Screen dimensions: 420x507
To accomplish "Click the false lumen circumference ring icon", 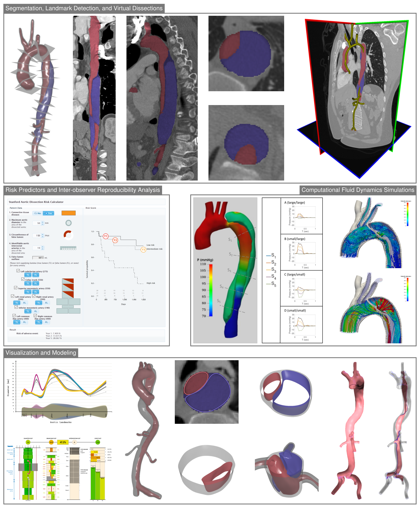I will coord(68,235).
